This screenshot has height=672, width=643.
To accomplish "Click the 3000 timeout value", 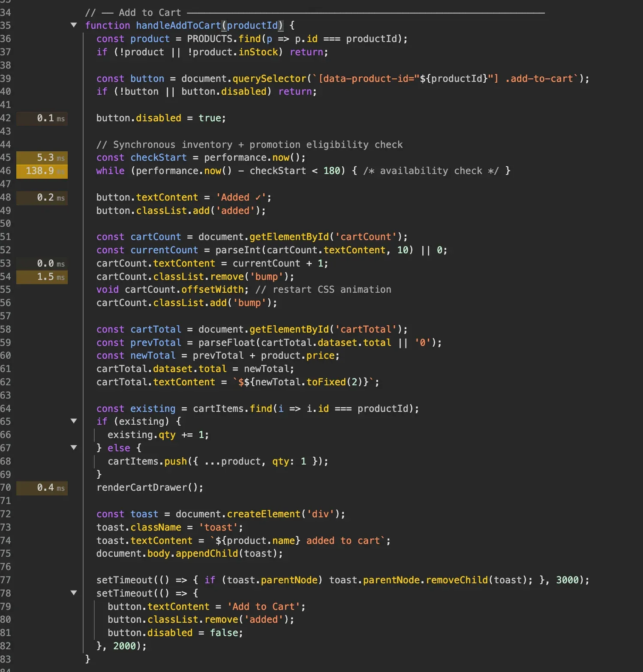I will click(567, 580).
